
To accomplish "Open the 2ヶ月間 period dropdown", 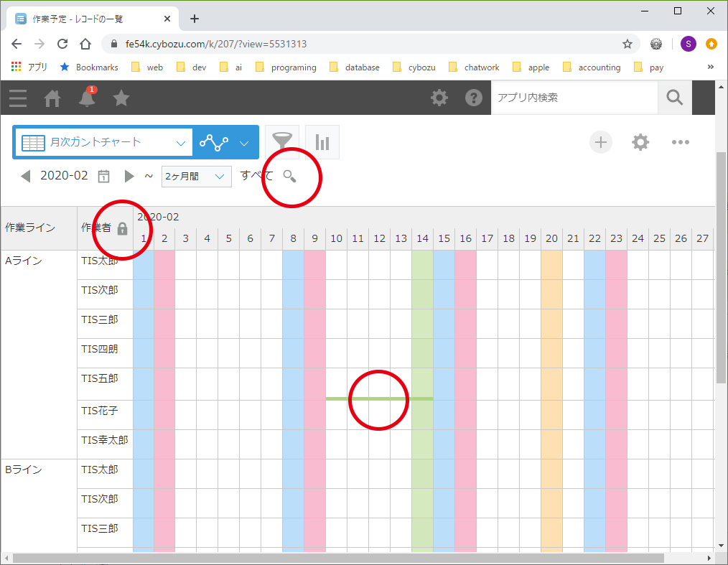I will (197, 177).
